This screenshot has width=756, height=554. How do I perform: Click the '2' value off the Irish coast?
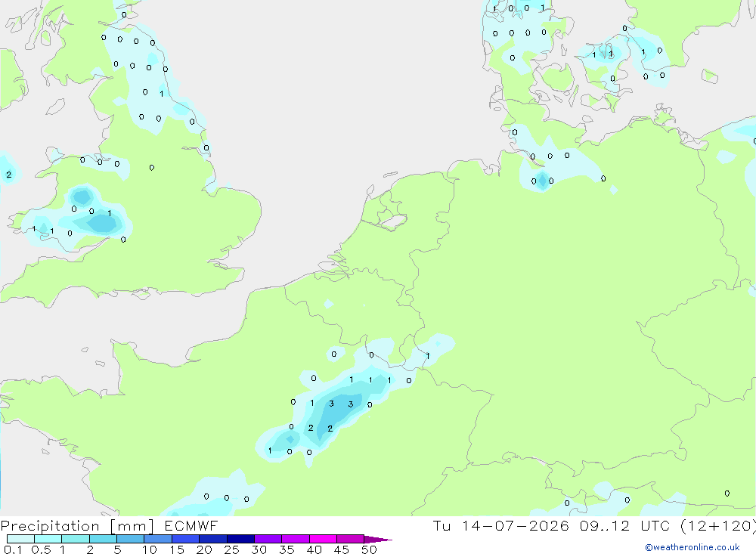[8, 175]
